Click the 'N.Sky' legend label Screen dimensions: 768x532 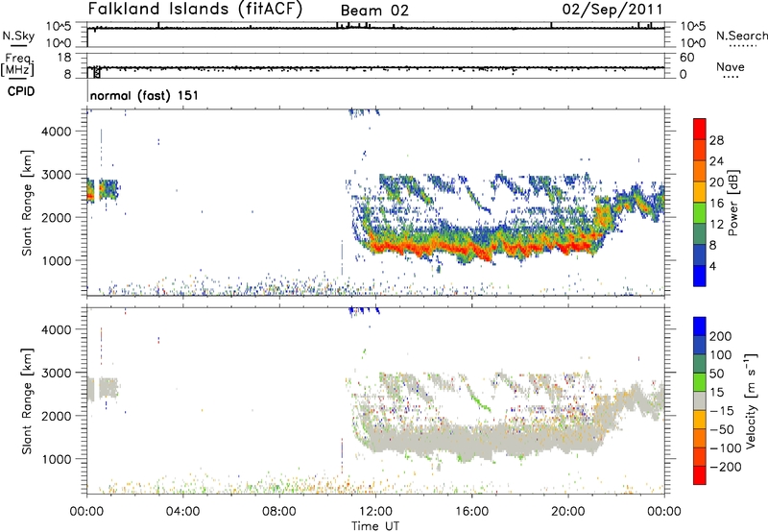click(x=18, y=36)
